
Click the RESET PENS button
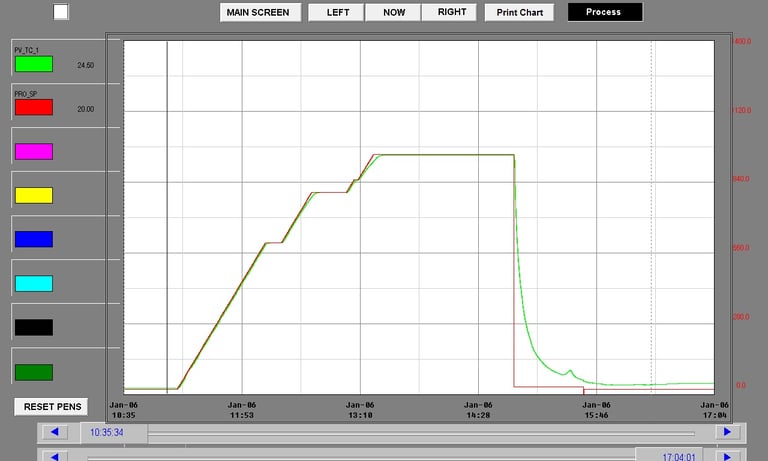click(51, 407)
